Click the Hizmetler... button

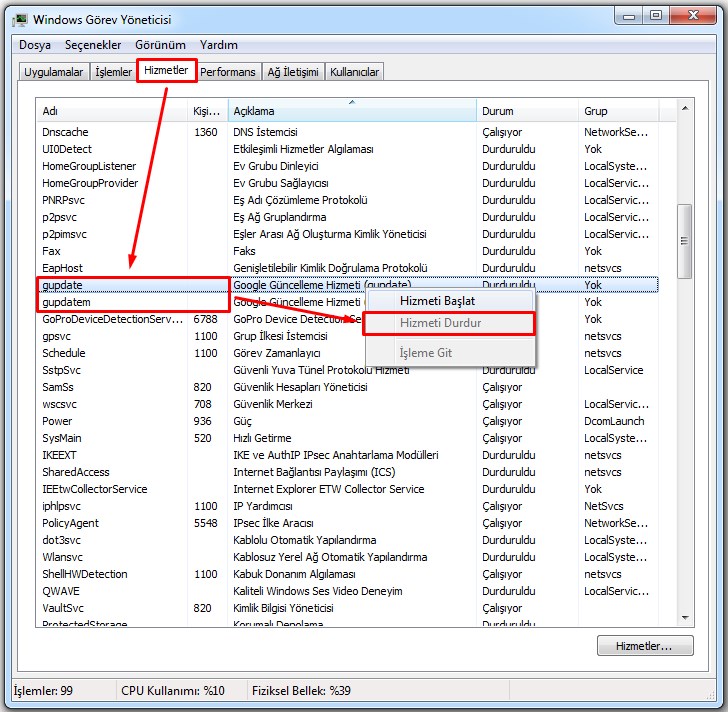[x=646, y=646]
